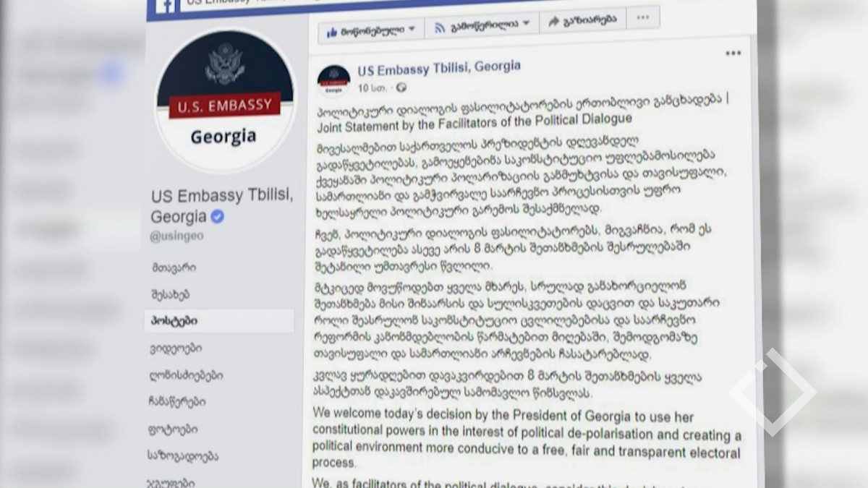The image size is (868, 488).
Task: Click the globe public audience icon
Action: tap(401, 88)
